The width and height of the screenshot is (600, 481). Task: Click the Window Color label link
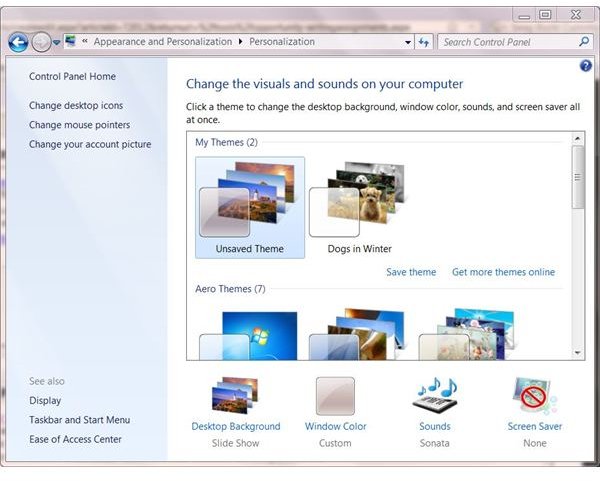pyautogui.click(x=336, y=426)
